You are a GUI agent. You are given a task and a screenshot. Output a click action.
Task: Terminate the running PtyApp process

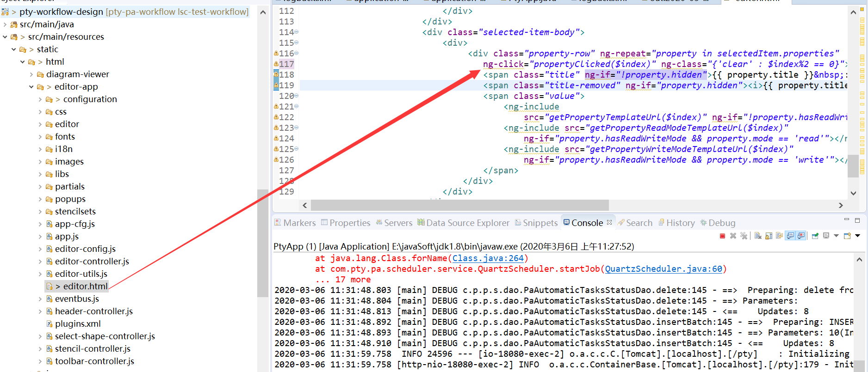722,236
